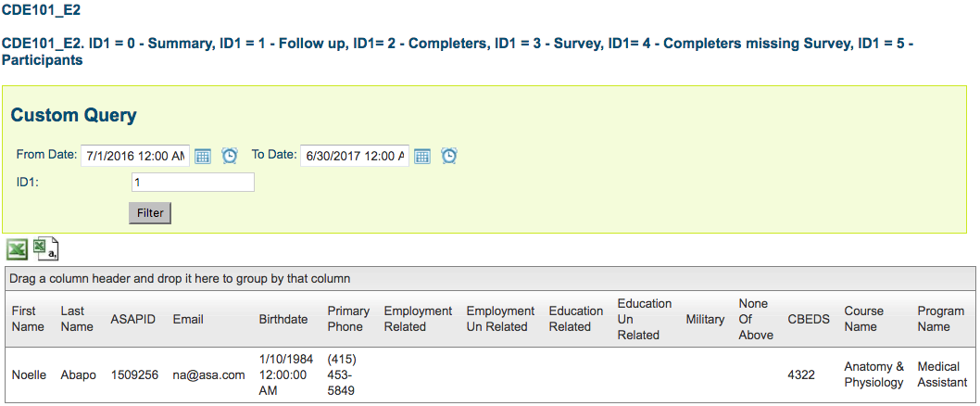Focus the To Date input field
The width and height of the screenshot is (980, 406).
pyautogui.click(x=354, y=156)
